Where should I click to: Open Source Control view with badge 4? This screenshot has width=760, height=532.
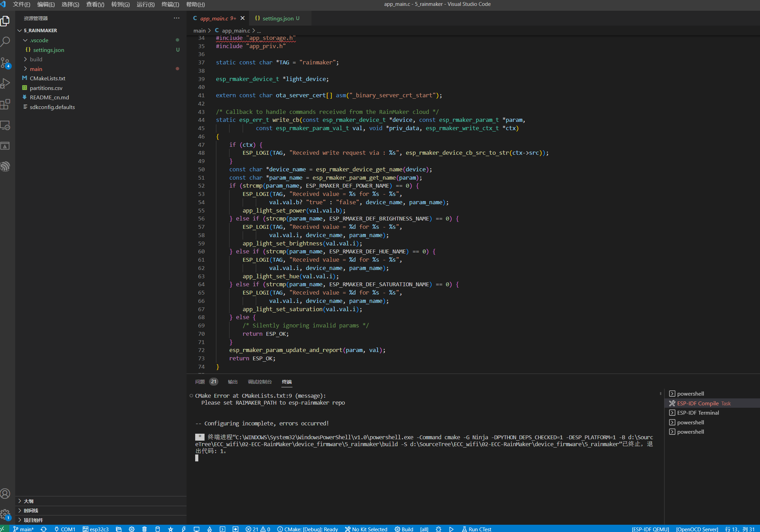[6, 63]
